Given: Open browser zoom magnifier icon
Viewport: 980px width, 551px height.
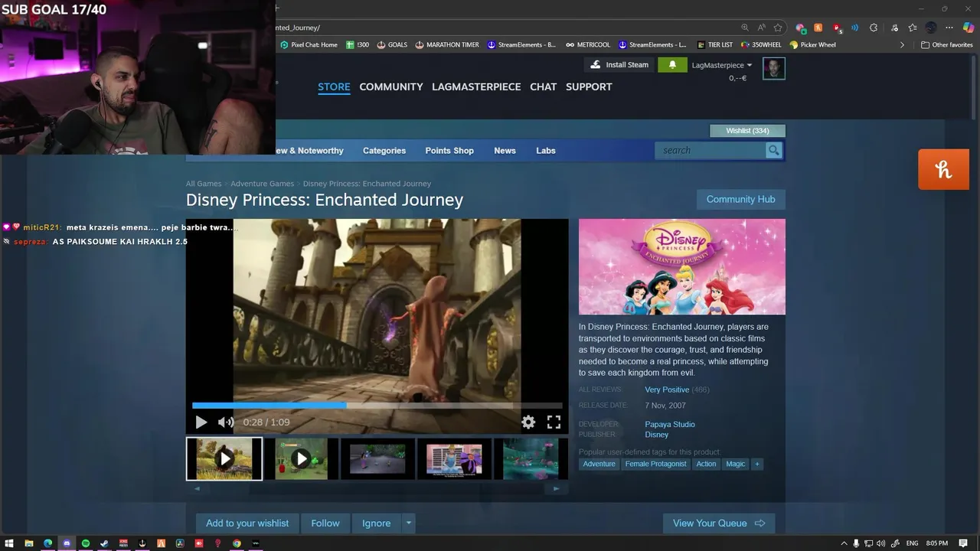Looking at the screenshot, I should (x=745, y=28).
